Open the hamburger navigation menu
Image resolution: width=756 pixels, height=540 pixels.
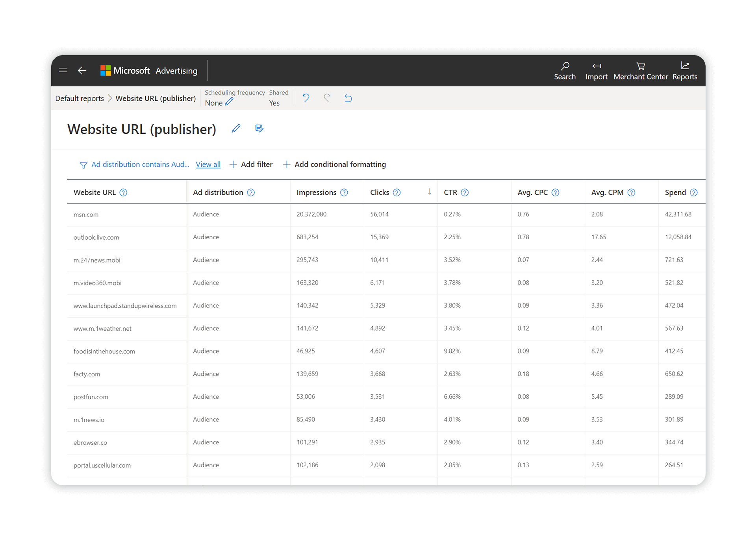click(x=63, y=70)
